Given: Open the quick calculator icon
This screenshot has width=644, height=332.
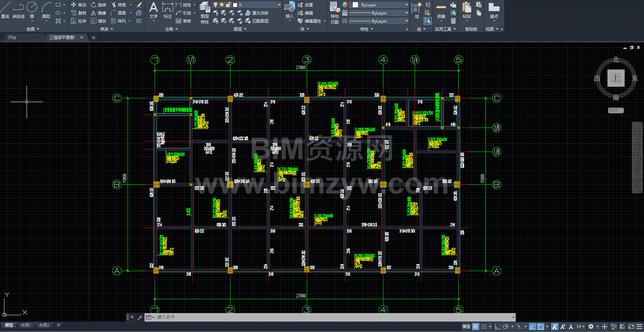Looking at the screenshot, I should point(453,21).
